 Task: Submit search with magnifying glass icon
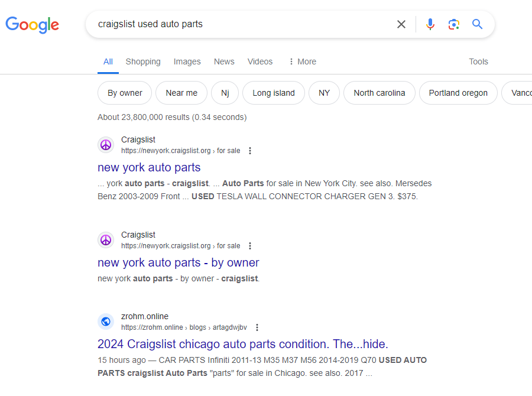(x=477, y=24)
